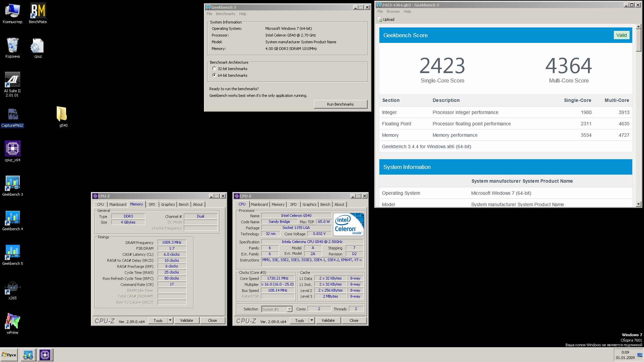
Task: Select the Geekbench 3 desktop shortcut
Action: click(12, 186)
